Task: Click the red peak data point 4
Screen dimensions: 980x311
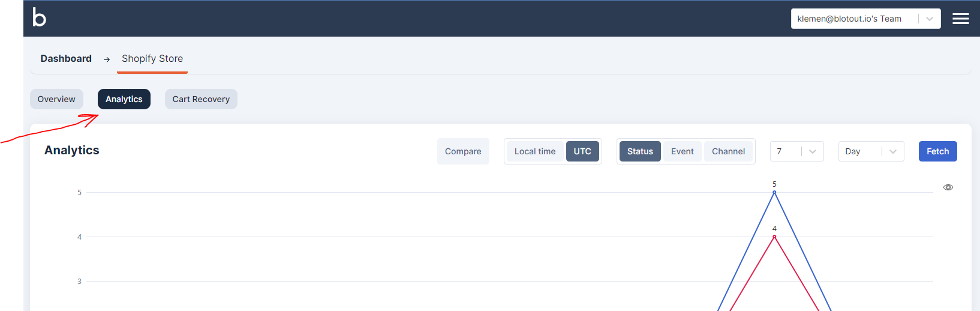Action: click(774, 237)
